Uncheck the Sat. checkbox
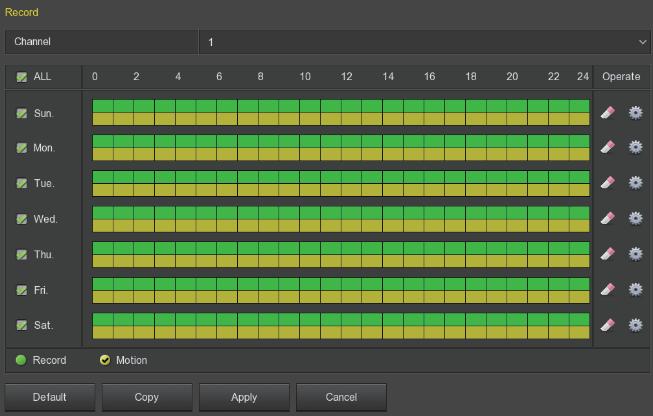Viewport: 653px width, 416px height. click(x=22, y=325)
